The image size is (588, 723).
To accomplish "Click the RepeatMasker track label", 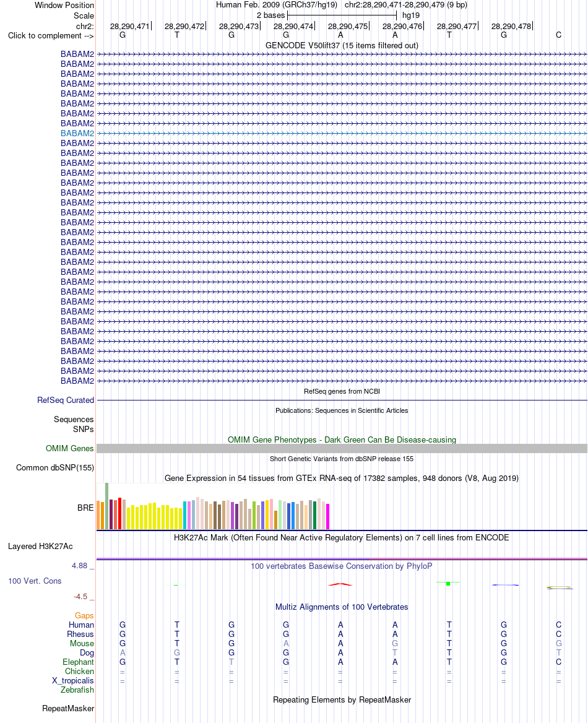I will click(x=68, y=708).
